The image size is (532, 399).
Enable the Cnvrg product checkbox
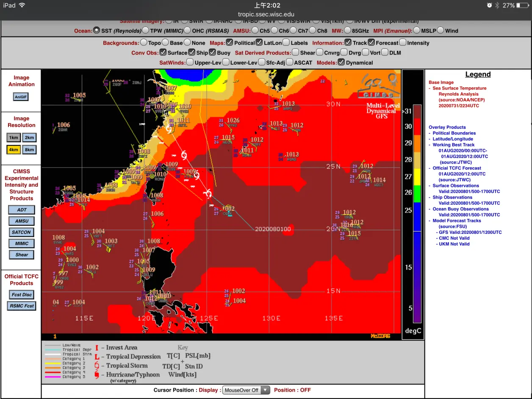coord(319,52)
